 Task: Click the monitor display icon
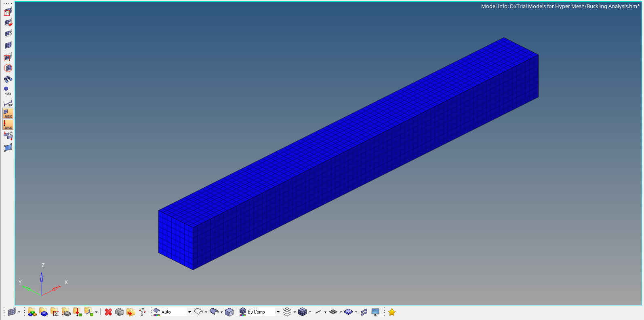[x=375, y=312]
